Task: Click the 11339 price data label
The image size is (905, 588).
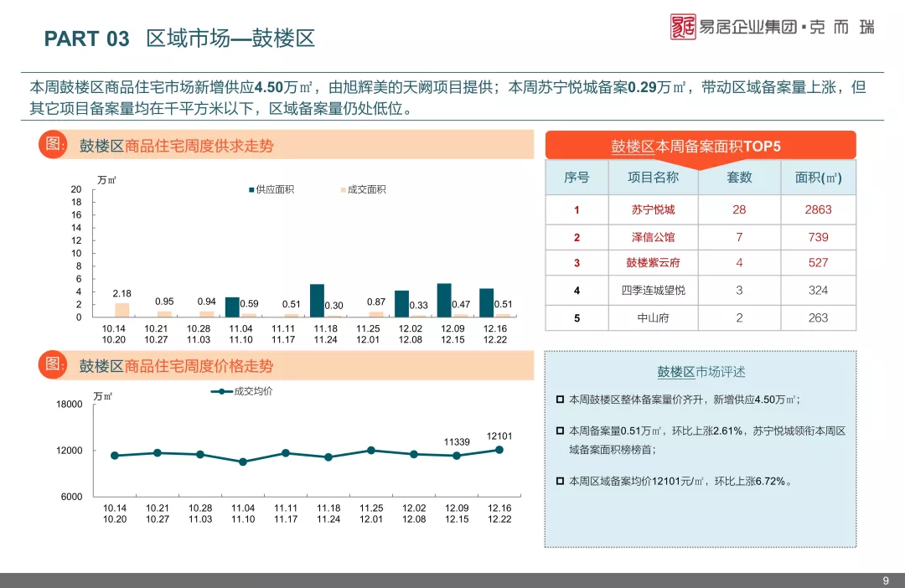Action: (457, 442)
